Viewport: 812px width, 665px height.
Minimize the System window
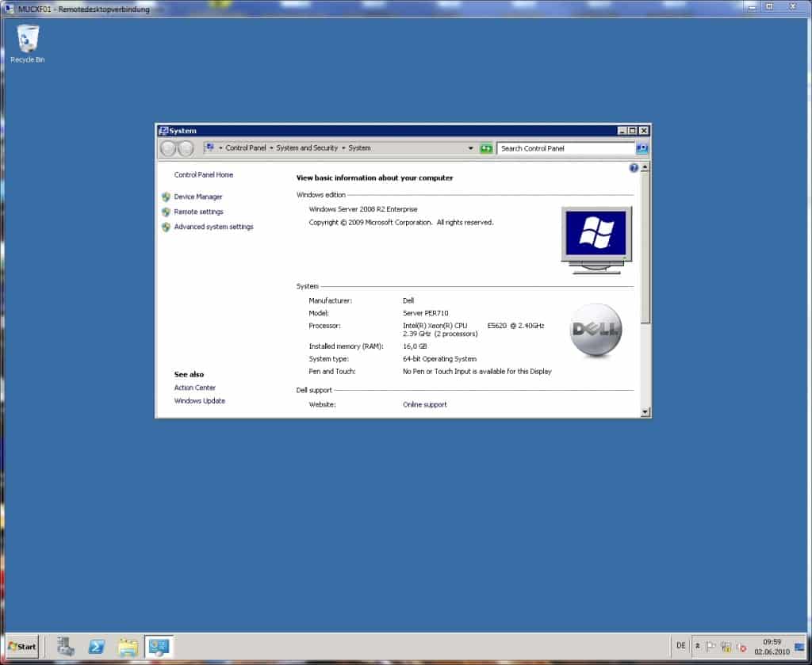622,131
